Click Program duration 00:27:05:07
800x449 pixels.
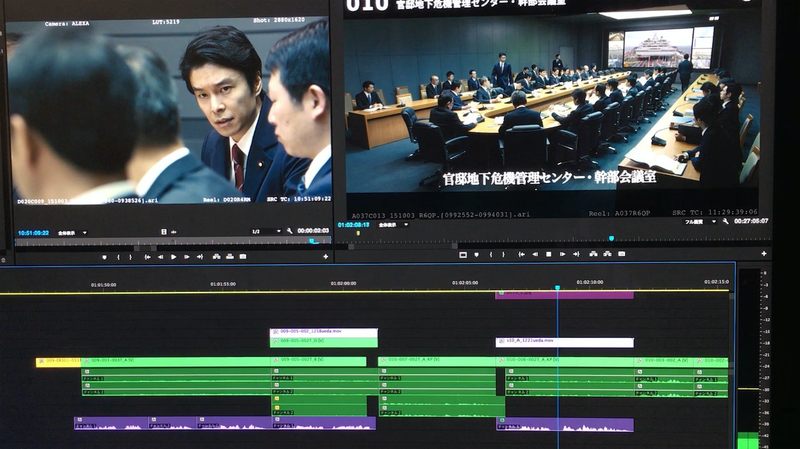click(751, 221)
